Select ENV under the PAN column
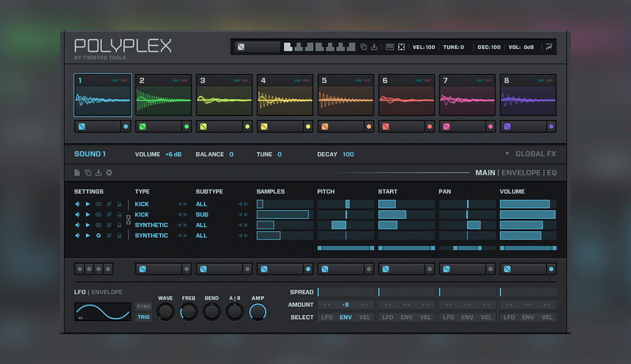Screen dimensions: 631x364 tap(467, 317)
